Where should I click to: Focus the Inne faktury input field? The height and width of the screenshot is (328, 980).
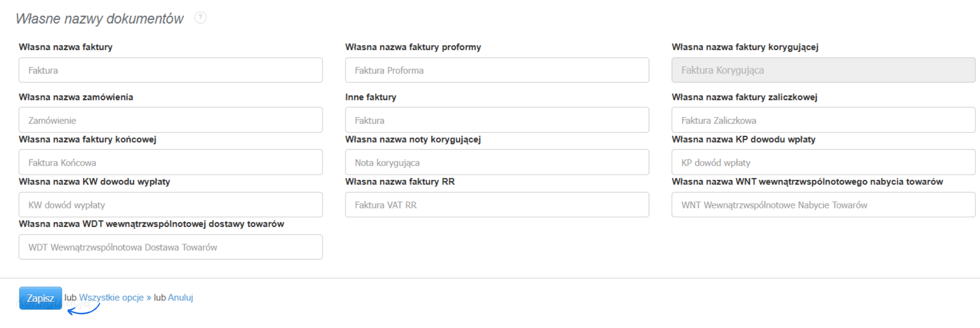click(497, 120)
